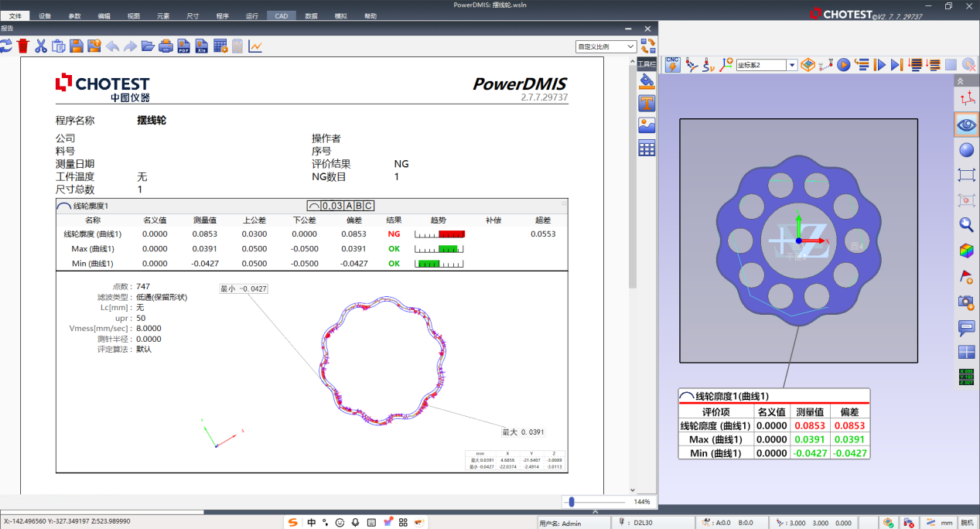Click the camera snapshot icon in CAD sidebar
Screen dimensions: 980x529
966,302
